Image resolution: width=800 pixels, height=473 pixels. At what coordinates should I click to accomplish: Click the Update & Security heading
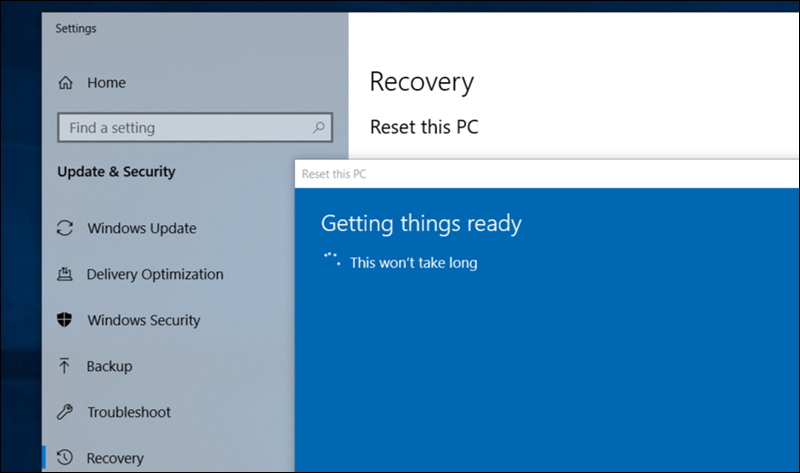coord(116,171)
